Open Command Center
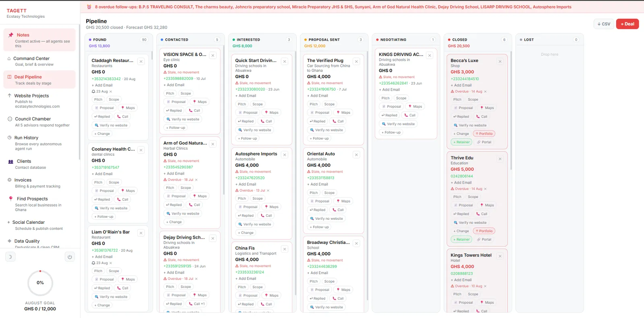This screenshot has width=644, height=318. tap(39, 61)
